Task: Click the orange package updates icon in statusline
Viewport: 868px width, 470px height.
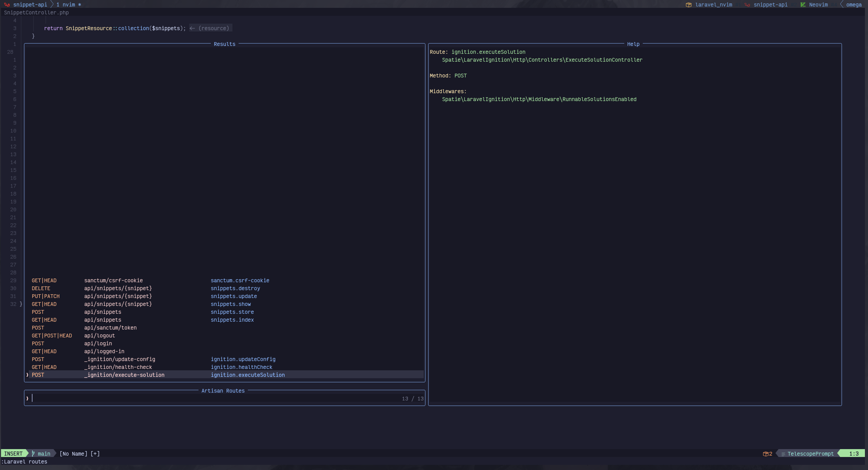Action: tap(765, 454)
